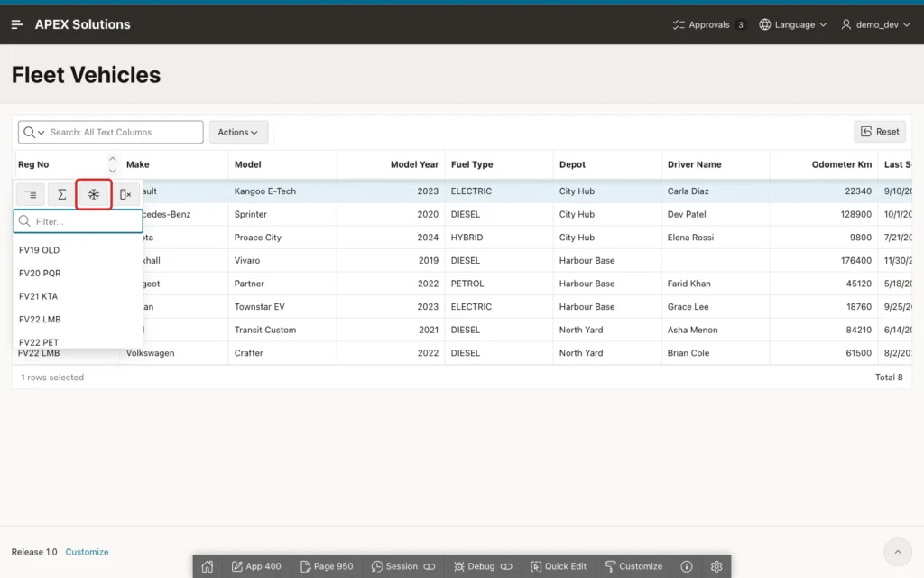Open App 400 in developer toolbar
The image size is (924, 578).
click(256, 566)
